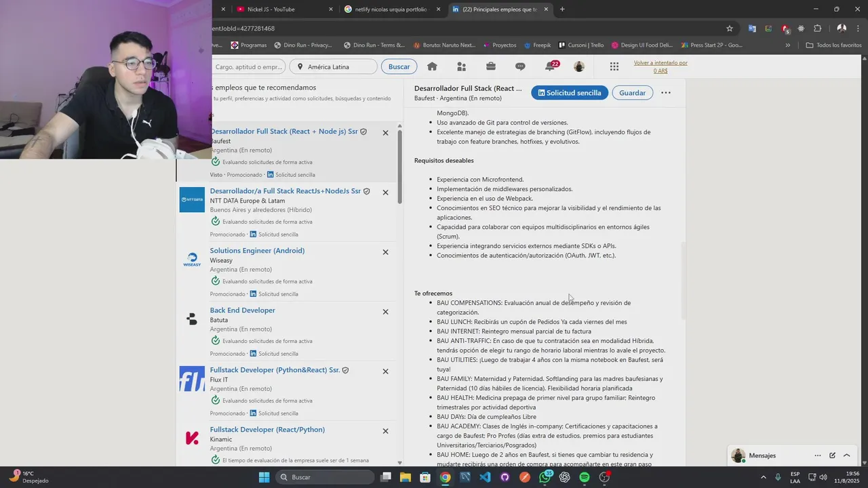This screenshot has height=488, width=868.
Task: Open the Jobs briefcase icon
Action: click(x=491, y=66)
